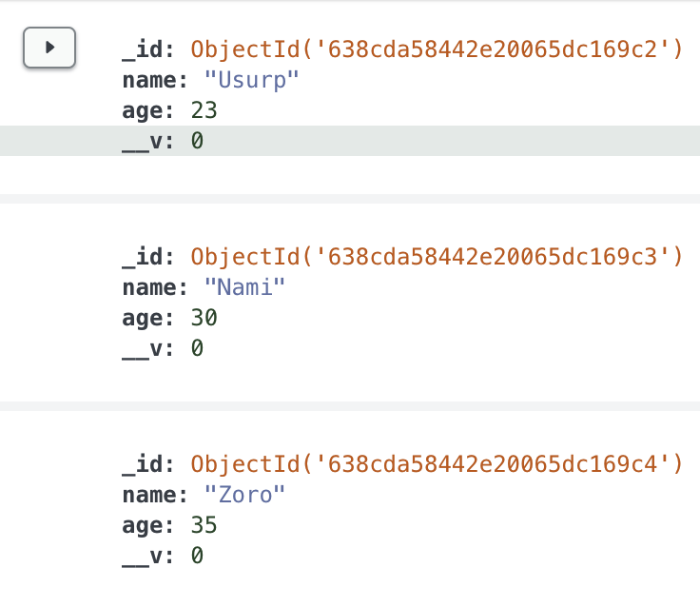The width and height of the screenshot is (700, 607).
Task: Click the age value 35
Action: click(204, 525)
